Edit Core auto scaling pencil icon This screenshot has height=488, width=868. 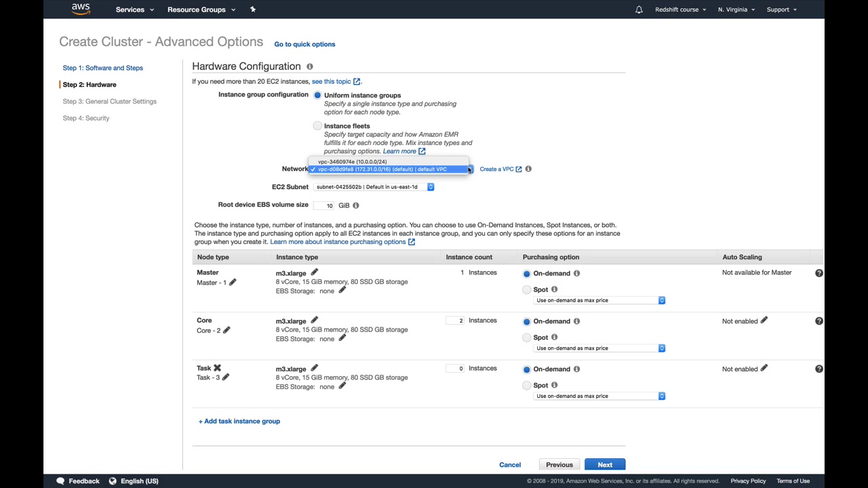click(x=764, y=321)
